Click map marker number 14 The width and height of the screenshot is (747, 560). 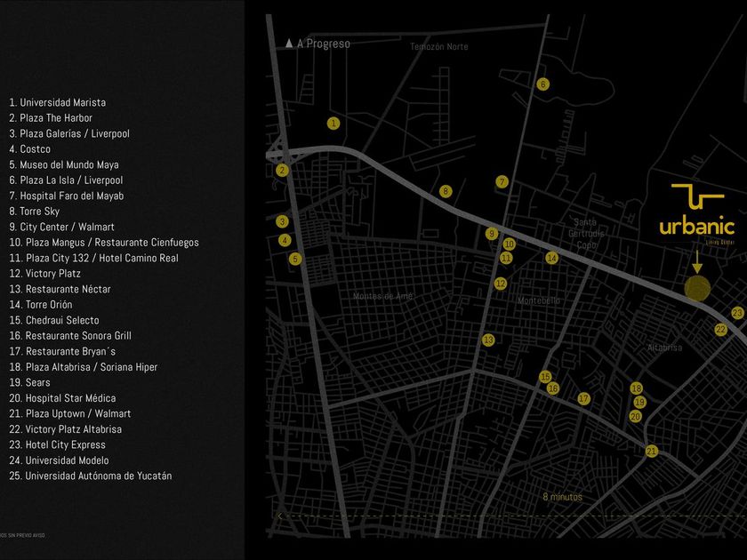click(551, 258)
